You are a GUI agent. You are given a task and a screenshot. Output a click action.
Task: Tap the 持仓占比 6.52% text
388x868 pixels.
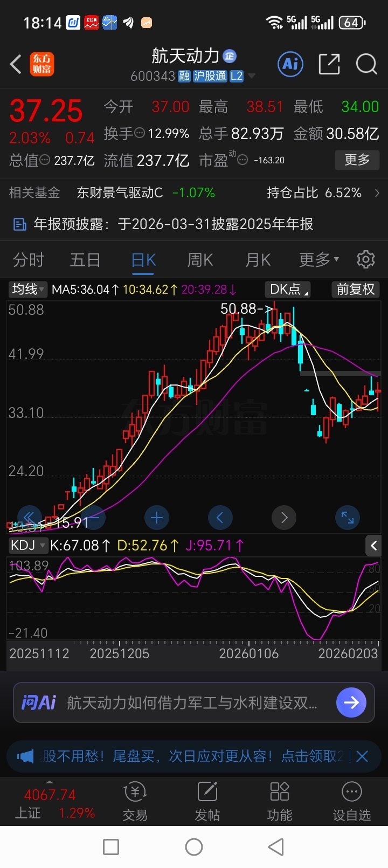[x=314, y=192]
